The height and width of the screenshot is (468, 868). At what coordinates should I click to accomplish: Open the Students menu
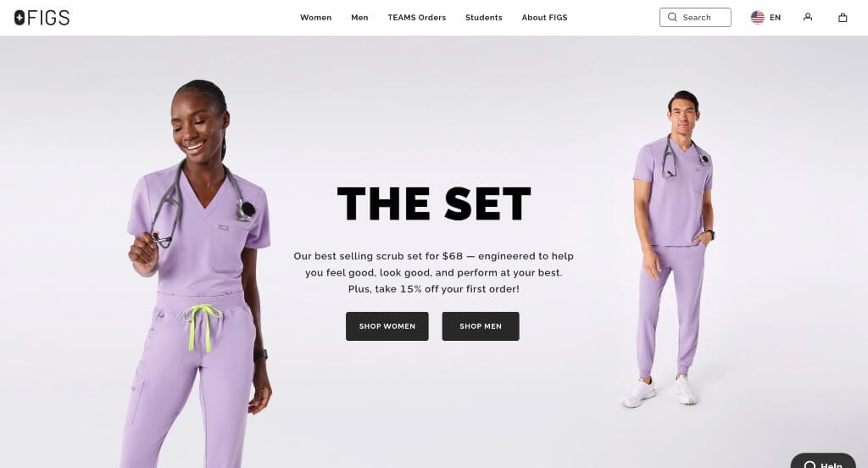coord(484,18)
